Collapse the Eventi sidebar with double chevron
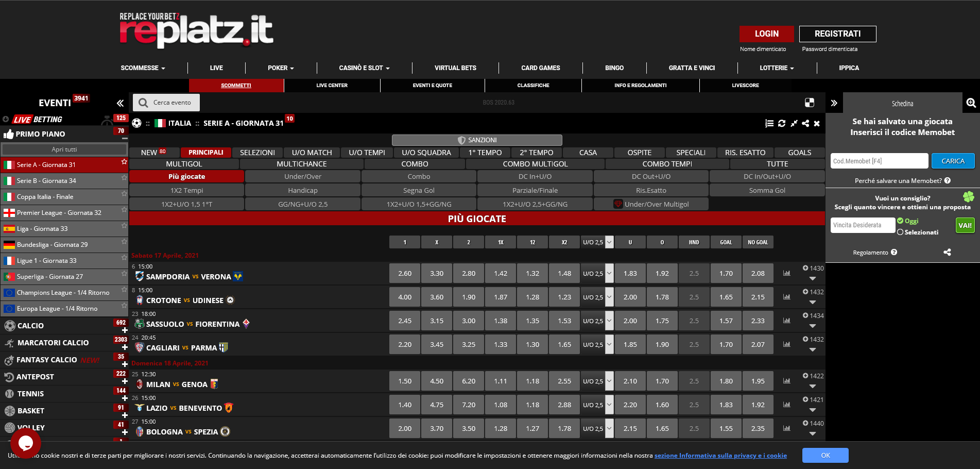This screenshot has height=469, width=980. click(x=120, y=103)
